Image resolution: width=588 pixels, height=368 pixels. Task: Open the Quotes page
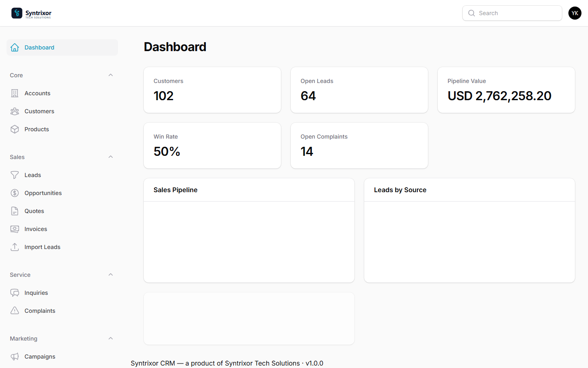62,211
